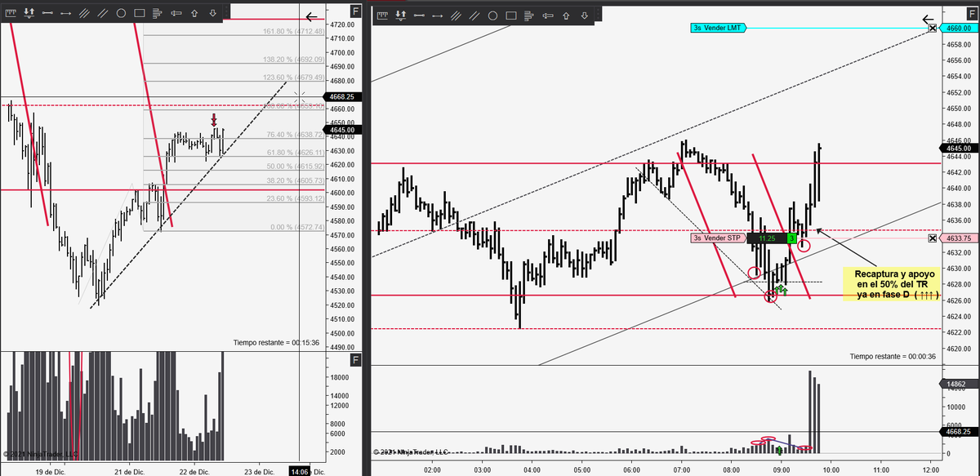
Task: Click the '14:06' crosshair time marker
Action: pyautogui.click(x=299, y=471)
